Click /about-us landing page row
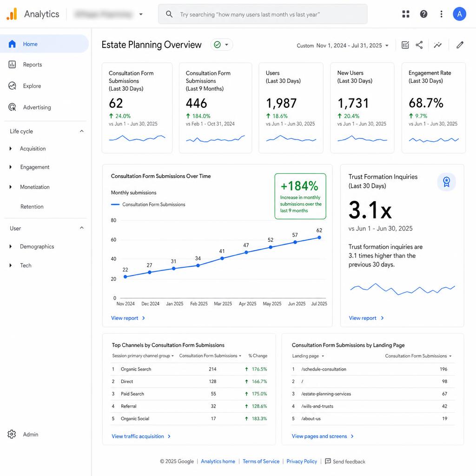The height and width of the screenshot is (476, 476). (373, 418)
